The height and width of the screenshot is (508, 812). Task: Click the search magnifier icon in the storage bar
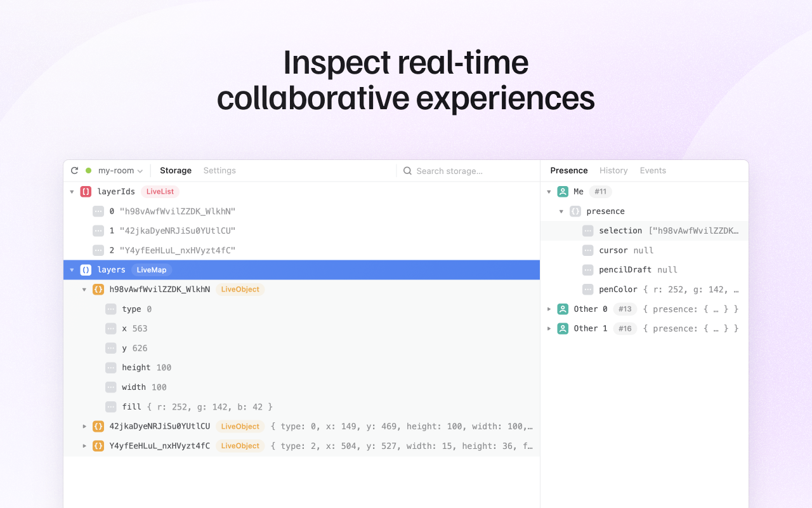pyautogui.click(x=407, y=171)
